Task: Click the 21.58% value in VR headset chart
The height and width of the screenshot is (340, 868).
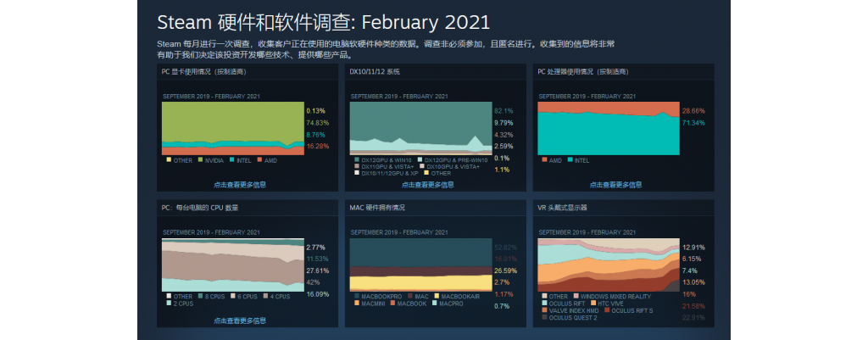Action: pyautogui.click(x=693, y=306)
